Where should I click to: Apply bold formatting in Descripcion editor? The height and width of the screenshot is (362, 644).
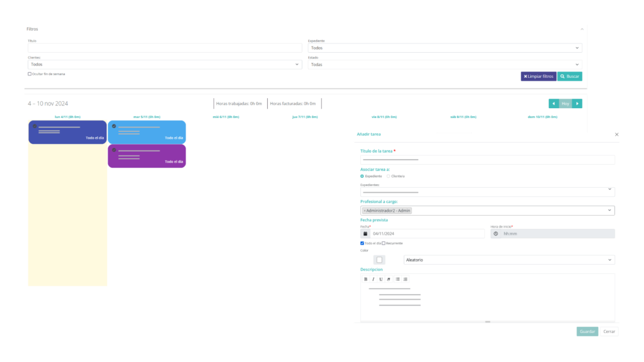(366, 279)
